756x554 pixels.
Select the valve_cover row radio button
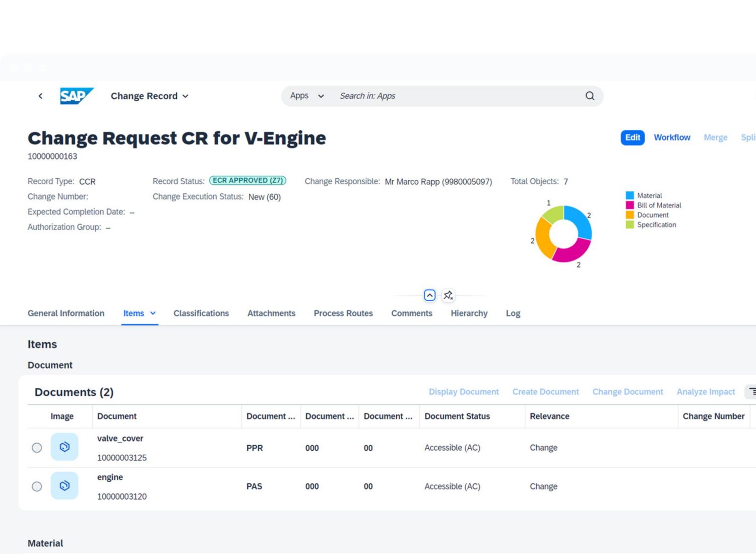(37, 448)
